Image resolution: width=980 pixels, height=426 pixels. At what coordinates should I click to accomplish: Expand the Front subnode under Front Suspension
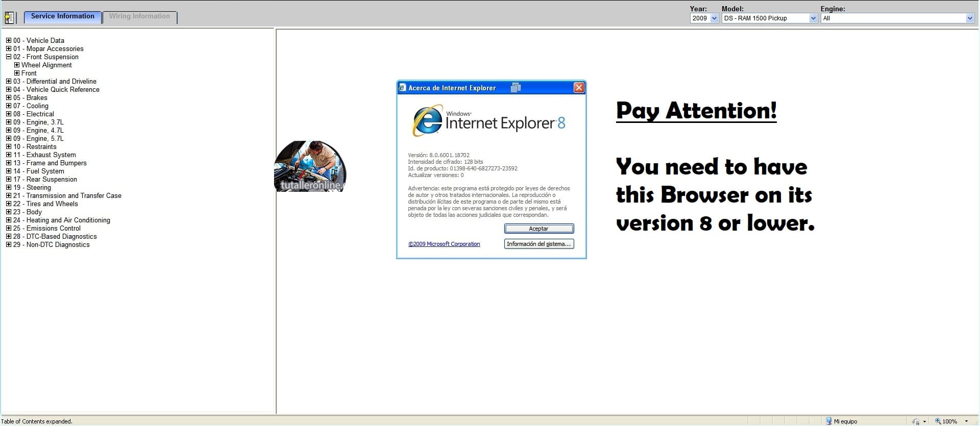[x=17, y=73]
